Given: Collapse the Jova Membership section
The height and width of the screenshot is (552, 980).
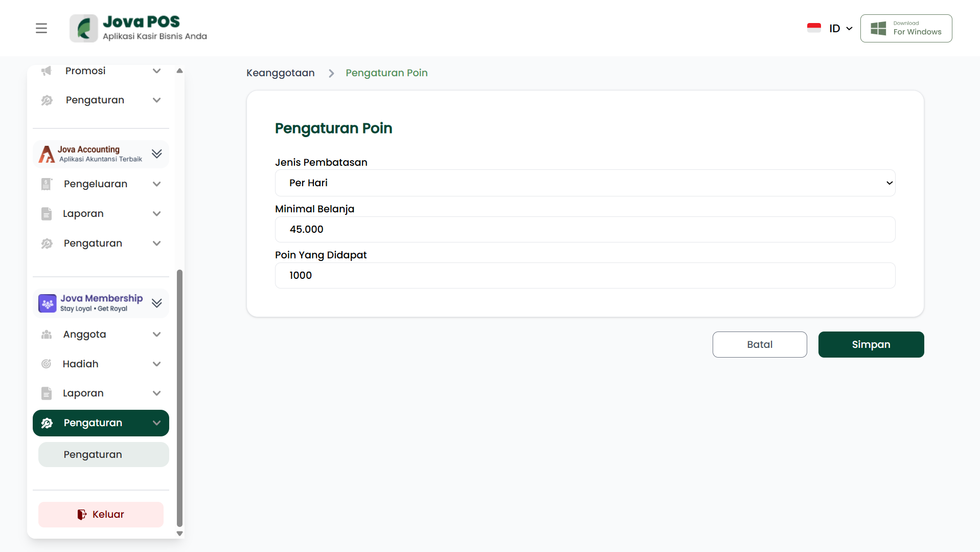Looking at the screenshot, I should point(156,303).
